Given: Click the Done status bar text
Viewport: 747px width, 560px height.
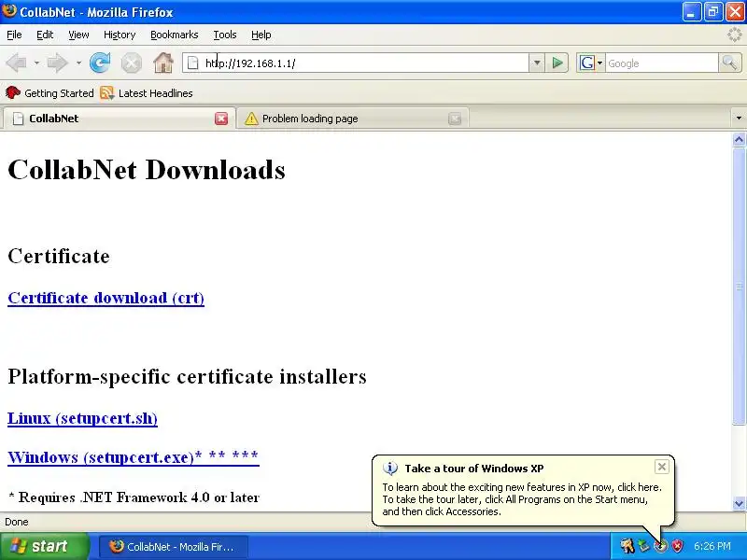Looking at the screenshot, I should tap(17, 522).
